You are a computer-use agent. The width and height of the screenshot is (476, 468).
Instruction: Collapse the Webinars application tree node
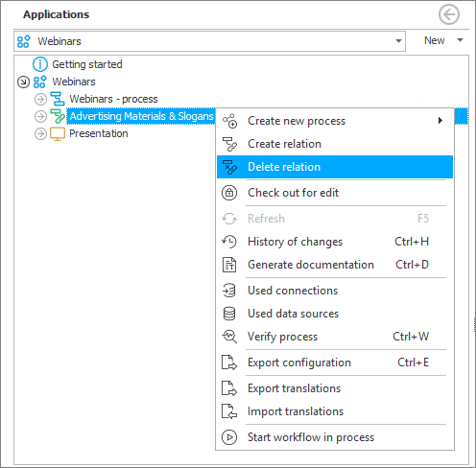coord(23,82)
